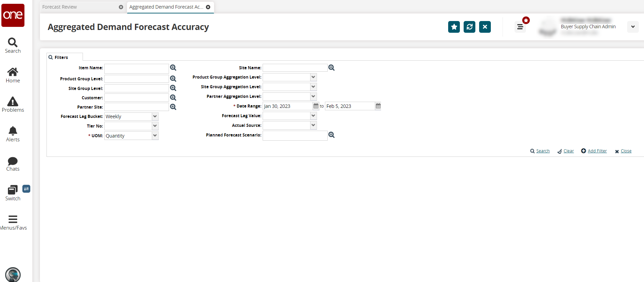The image size is (644, 282).
Task: Expand the UOM dropdown
Action: (155, 136)
